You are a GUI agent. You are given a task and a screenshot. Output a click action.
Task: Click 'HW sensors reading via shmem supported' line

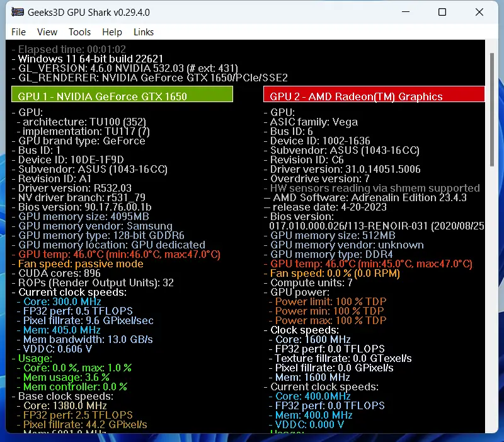372,188
